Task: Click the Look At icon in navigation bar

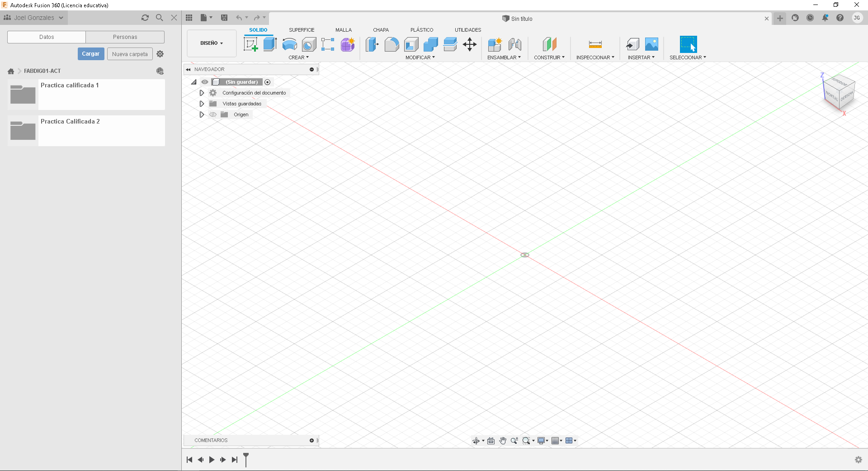Action: [491, 441]
